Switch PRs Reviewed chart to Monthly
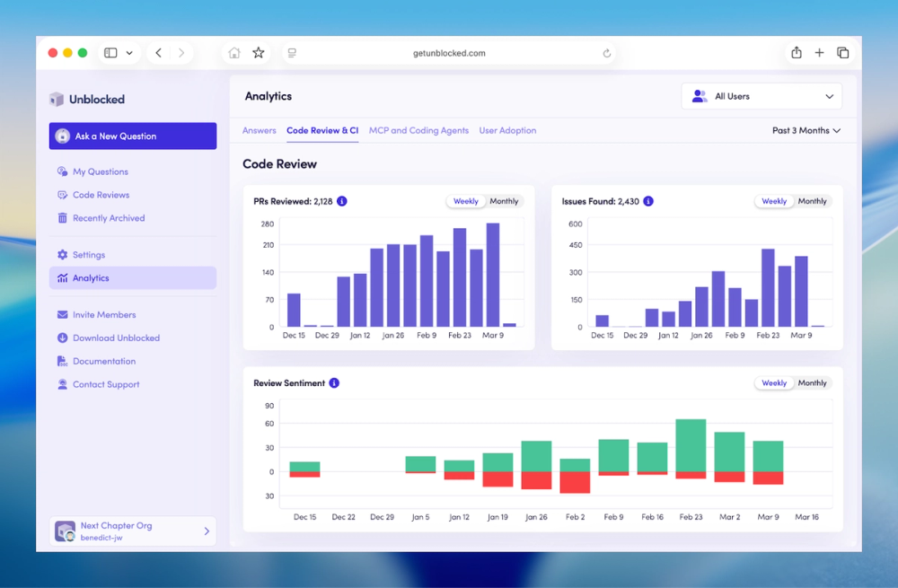Viewport: 898px width, 588px height. pyautogui.click(x=504, y=201)
